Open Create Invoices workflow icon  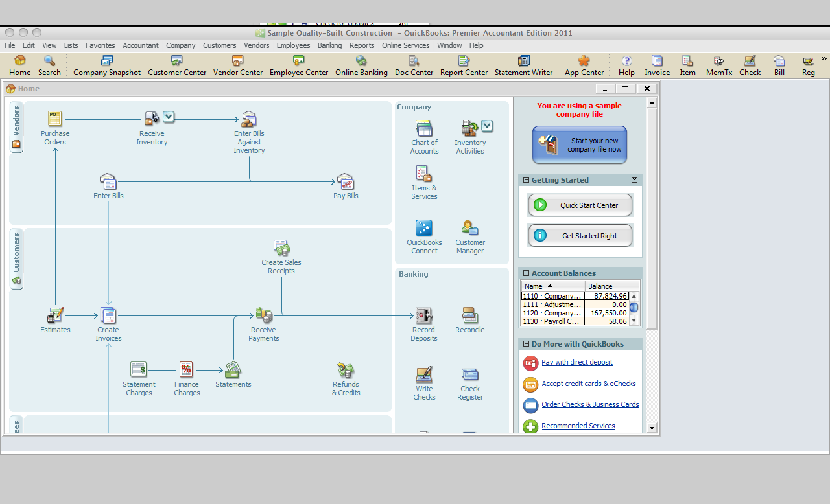(x=108, y=315)
